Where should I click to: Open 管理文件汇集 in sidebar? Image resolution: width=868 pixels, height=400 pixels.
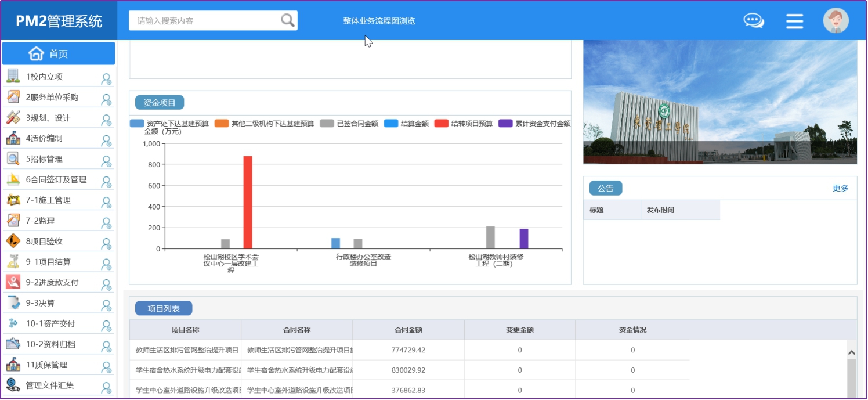pyautogui.click(x=50, y=385)
